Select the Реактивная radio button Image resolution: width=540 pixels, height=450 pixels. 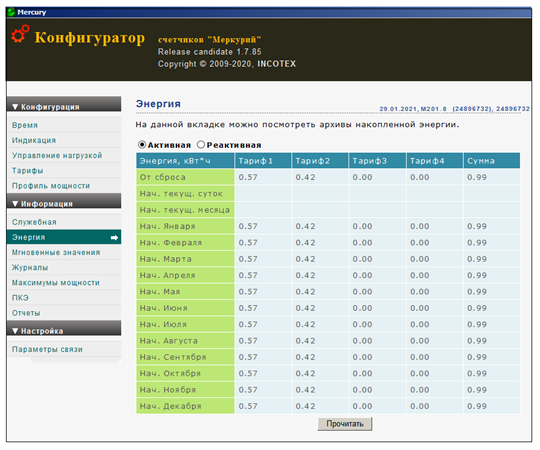tap(201, 145)
